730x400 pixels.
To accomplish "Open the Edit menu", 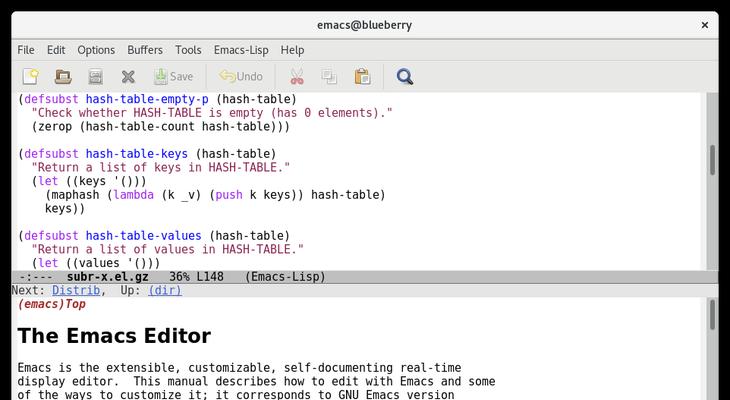I will point(56,50).
